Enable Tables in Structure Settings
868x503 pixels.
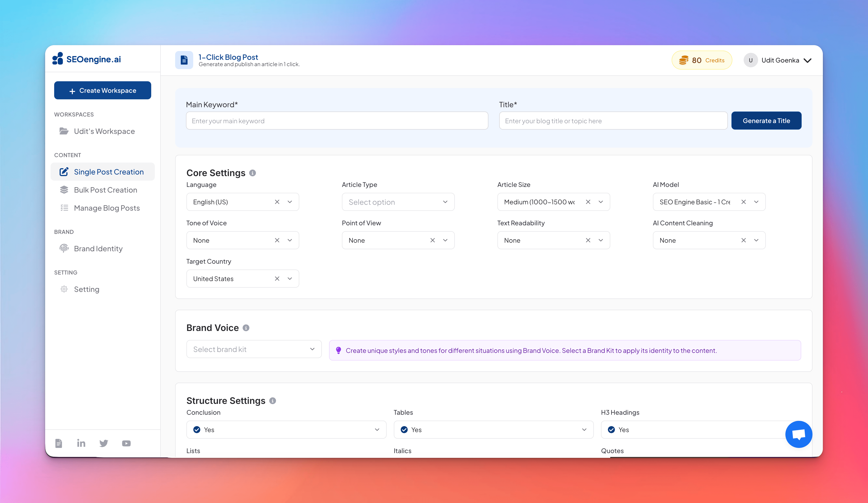[493, 430]
